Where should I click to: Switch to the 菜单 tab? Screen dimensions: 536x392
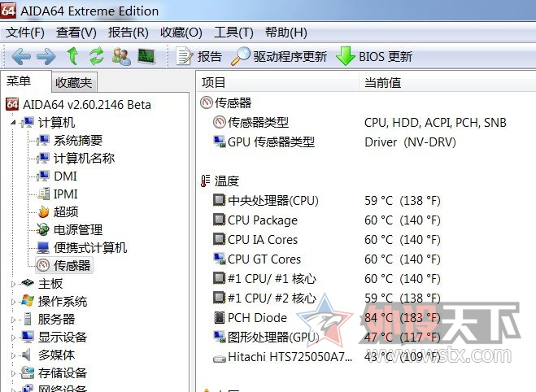(x=26, y=81)
